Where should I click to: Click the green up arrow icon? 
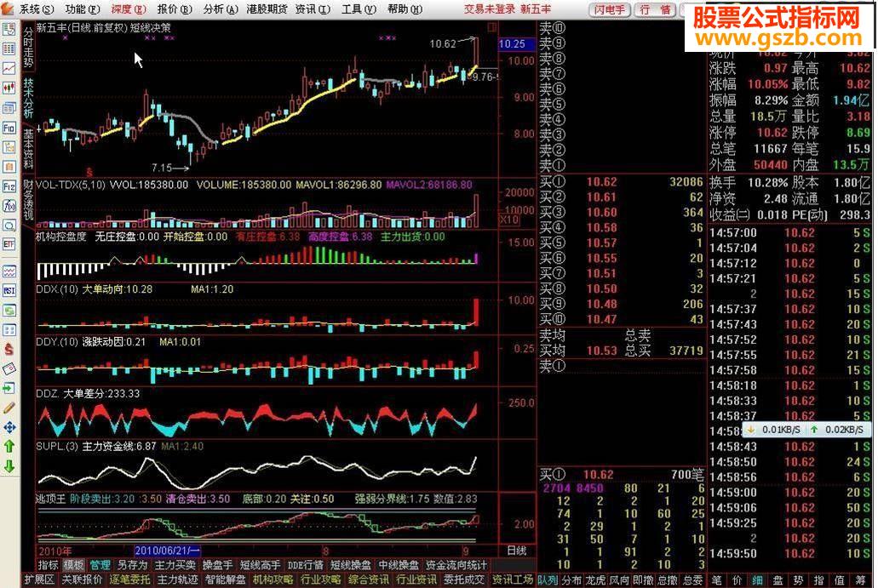[x=9, y=447]
